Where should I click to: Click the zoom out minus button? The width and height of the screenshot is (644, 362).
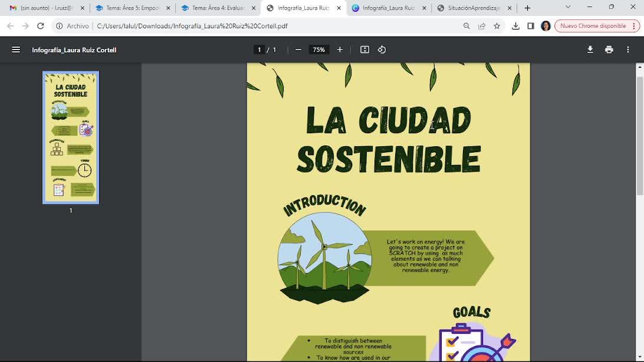pyautogui.click(x=298, y=50)
